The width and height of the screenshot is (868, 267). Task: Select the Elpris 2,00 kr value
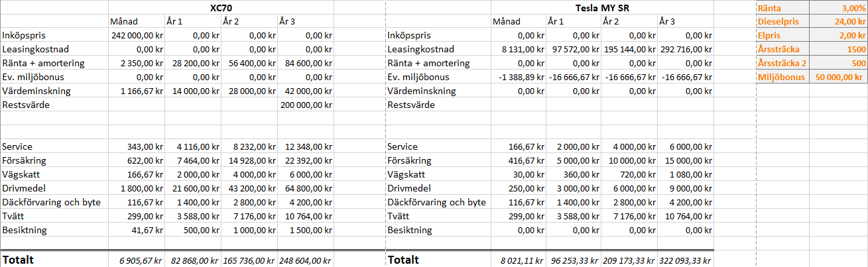[839, 35]
